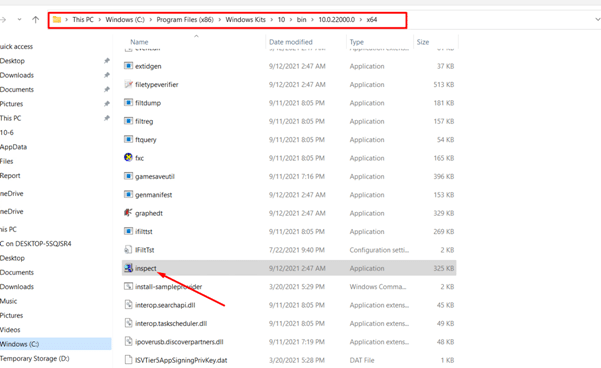Image resolution: width=601 pixels, height=368 pixels.
Task: Select the genmanifest application icon
Action: point(128,195)
